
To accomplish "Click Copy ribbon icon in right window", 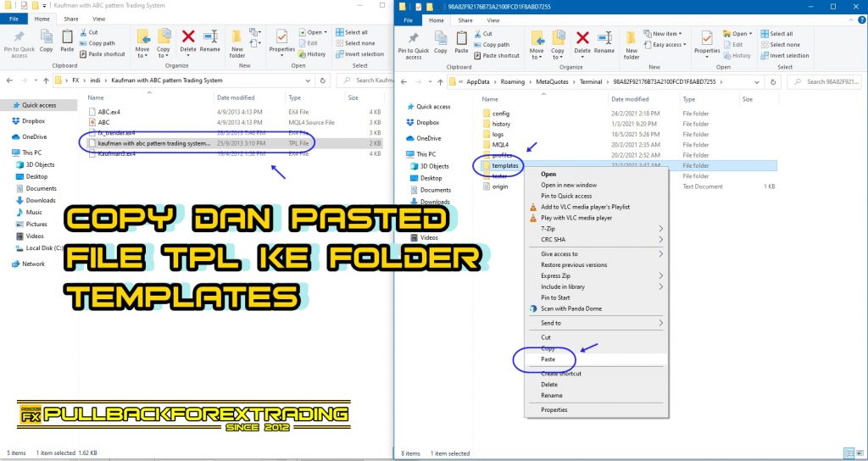I will pos(441,42).
